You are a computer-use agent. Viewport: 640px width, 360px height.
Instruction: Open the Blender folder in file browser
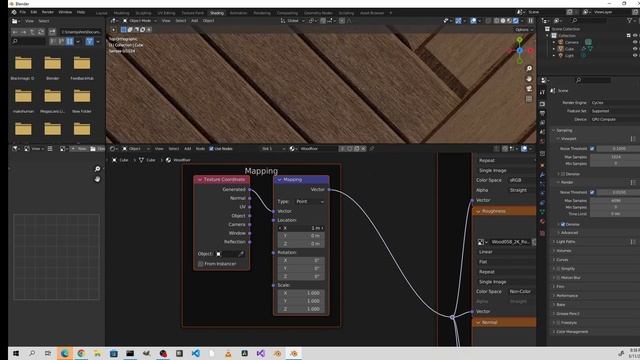pyautogui.click(x=52, y=68)
